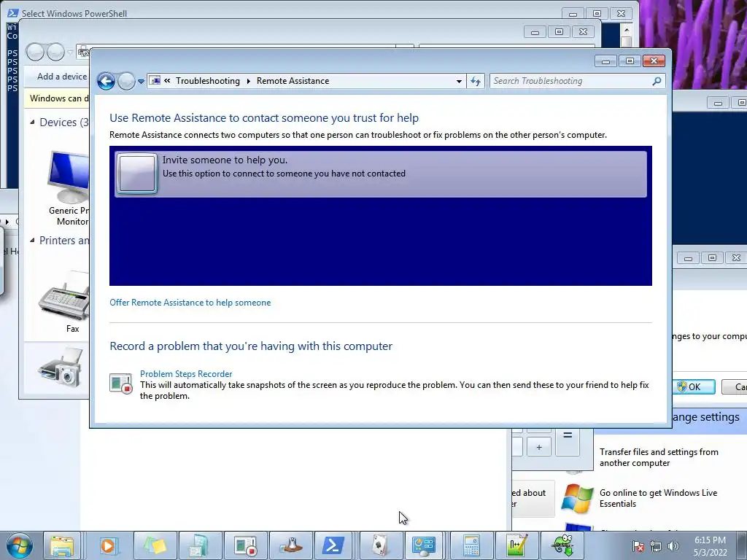Open Notepad++ from taskbar
Viewport: 747px width, 560px height.
pyautogui.click(x=517, y=545)
